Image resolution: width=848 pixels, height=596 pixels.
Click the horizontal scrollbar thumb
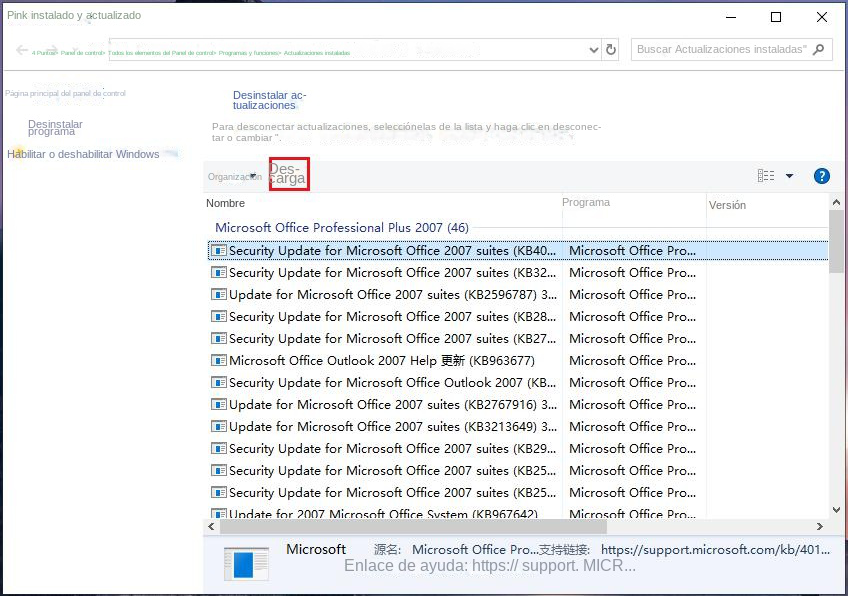(x=413, y=526)
